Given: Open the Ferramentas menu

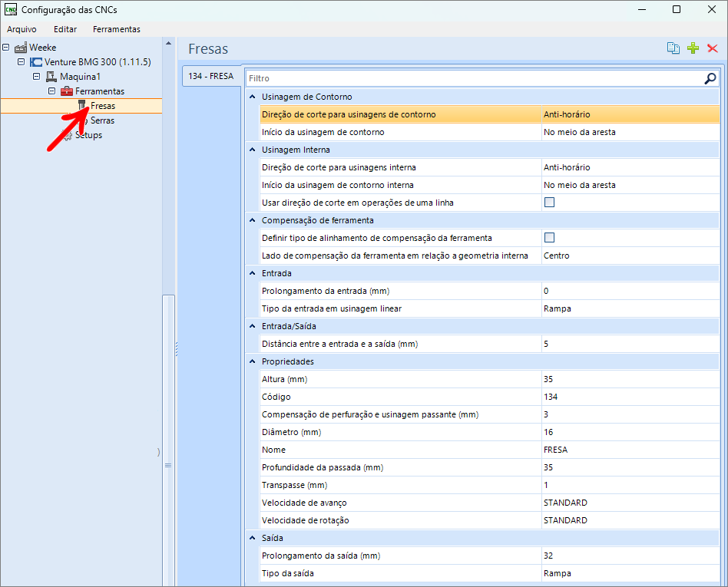Looking at the screenshot, I should point(117,29).
